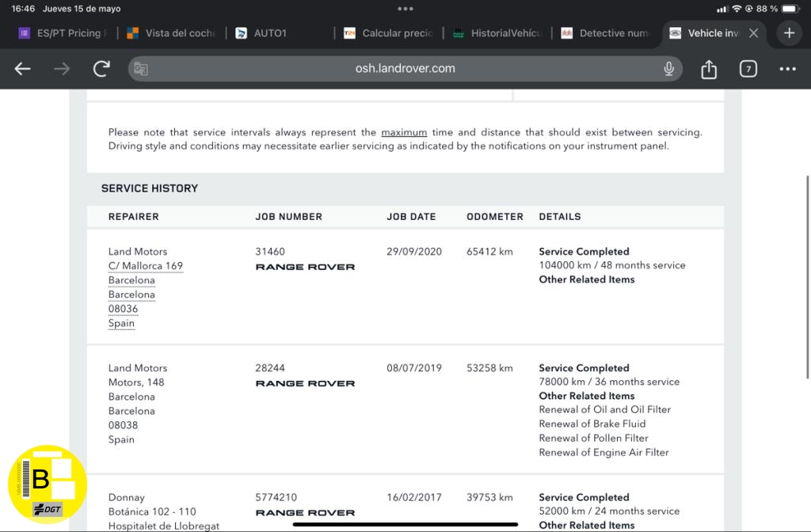The image size is (811, 532).
Task: Show the open tabs overview showing 7
Action: [748, 69]
